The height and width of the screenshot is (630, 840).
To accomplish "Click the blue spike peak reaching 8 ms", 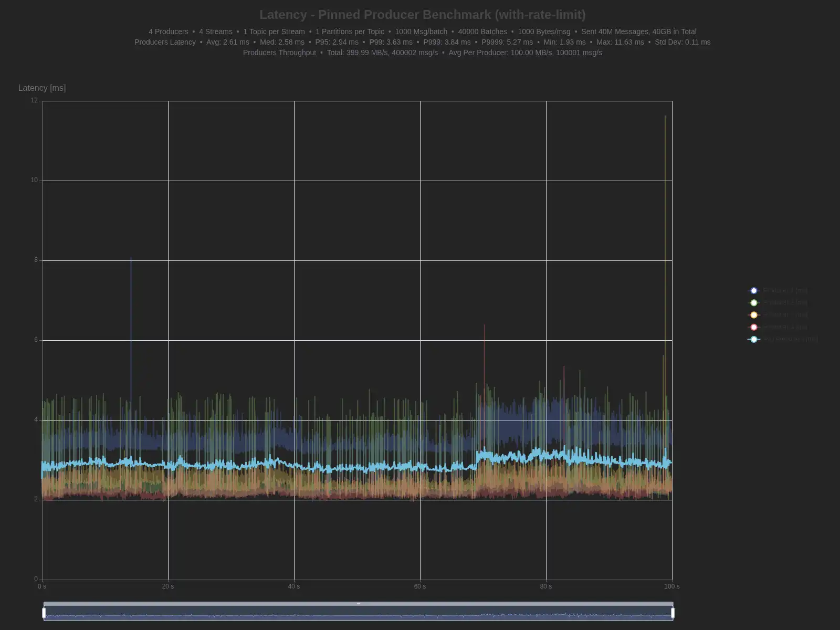I will [x=131, y=258].
